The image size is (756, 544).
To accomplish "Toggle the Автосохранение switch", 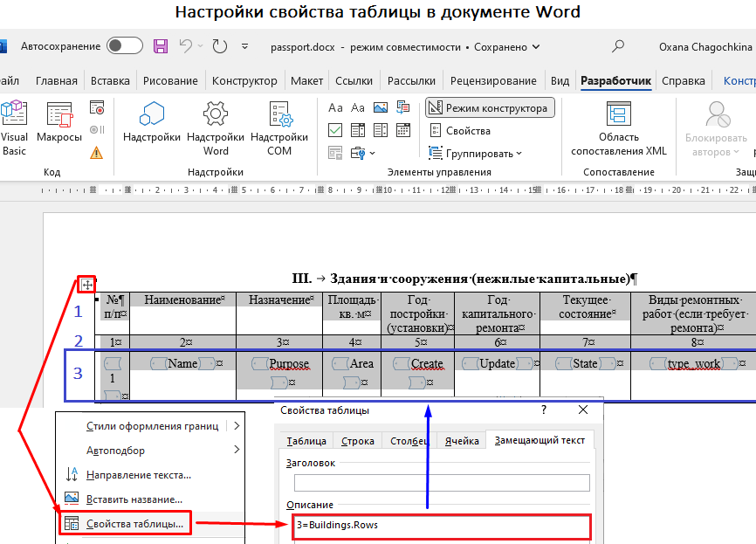I will point(125,46).
